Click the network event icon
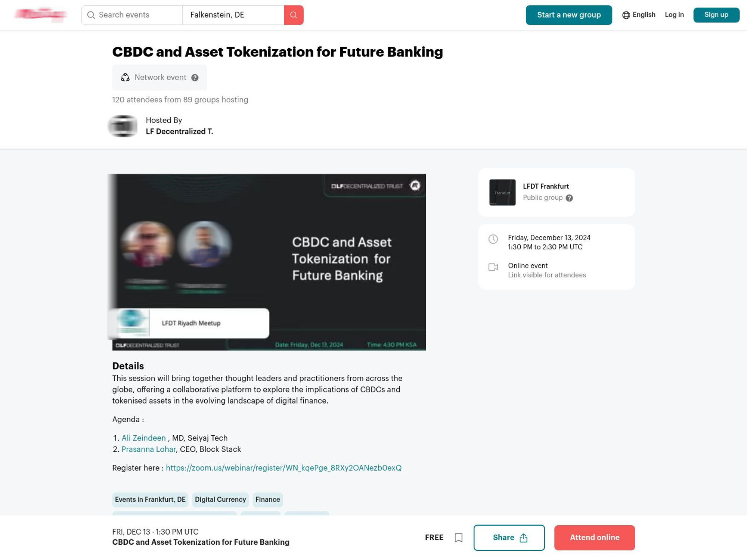The width and height of the screenshot is (747, 560). click(125, 77)
